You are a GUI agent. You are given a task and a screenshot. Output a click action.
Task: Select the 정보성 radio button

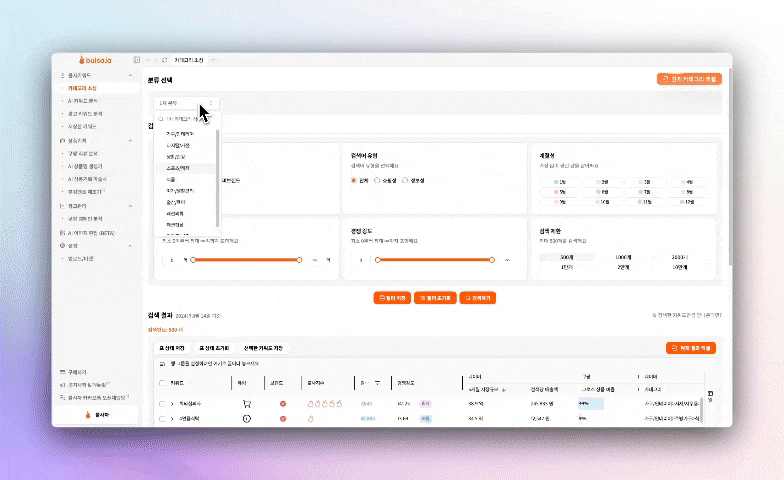click(405, 180)
